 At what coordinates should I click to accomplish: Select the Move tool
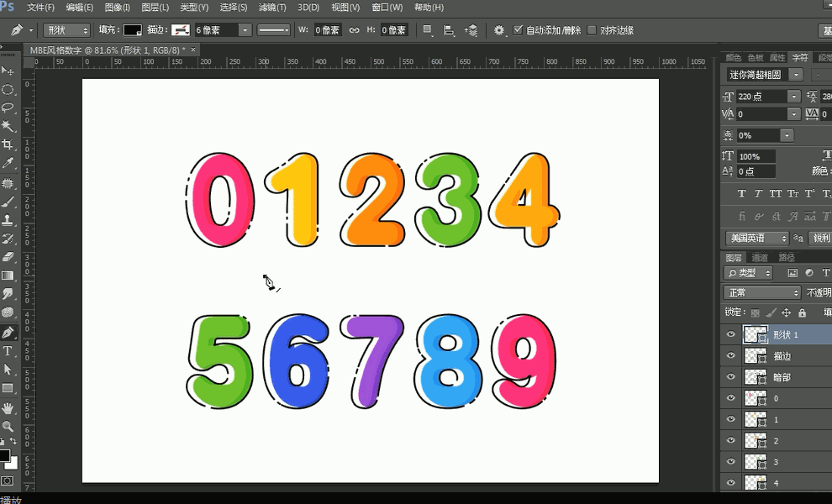coord(8,70)
